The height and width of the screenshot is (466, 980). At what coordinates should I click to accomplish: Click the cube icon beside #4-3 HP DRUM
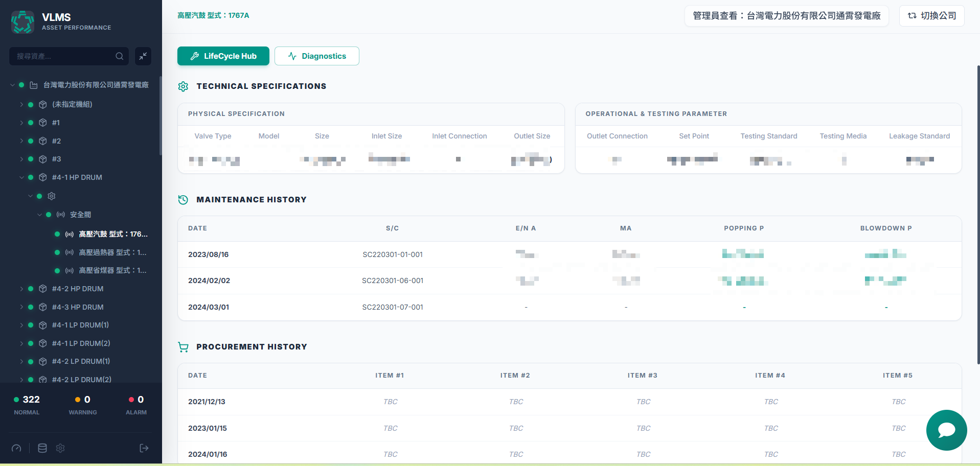point(43,307)
